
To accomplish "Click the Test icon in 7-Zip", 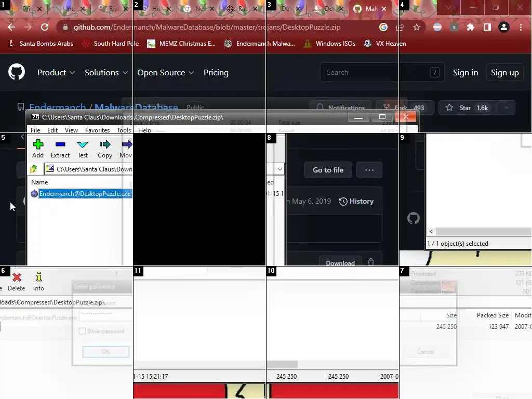I will click(83, 145).
